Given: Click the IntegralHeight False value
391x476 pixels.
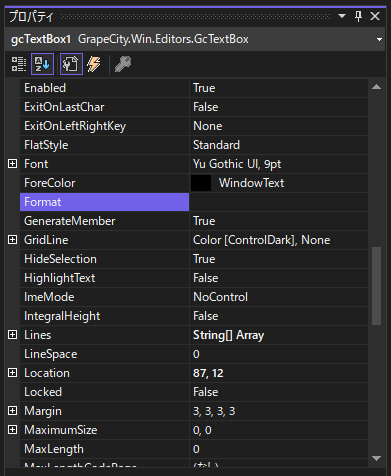Looking at the screenshot, I should pyautogui.click(x=206, y=316).
